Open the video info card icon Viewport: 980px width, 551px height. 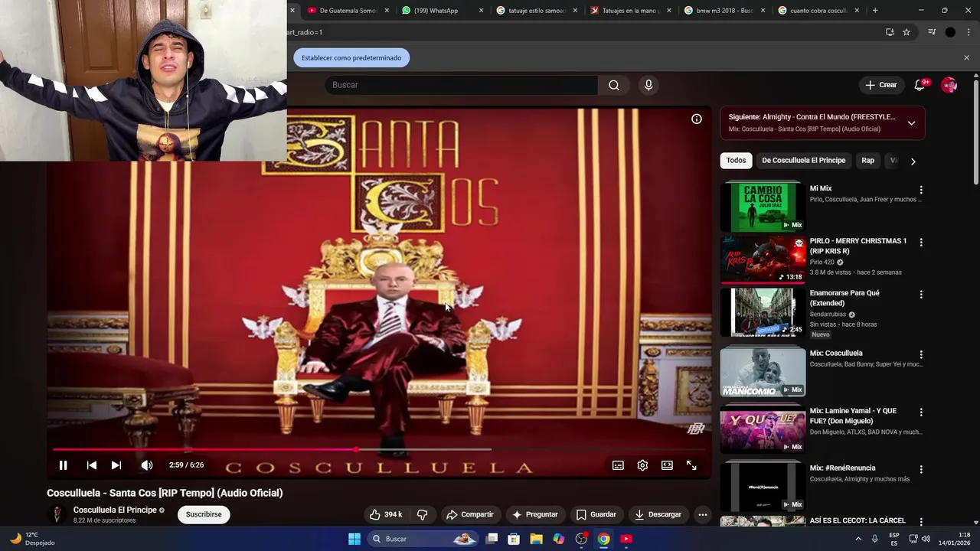697,119
